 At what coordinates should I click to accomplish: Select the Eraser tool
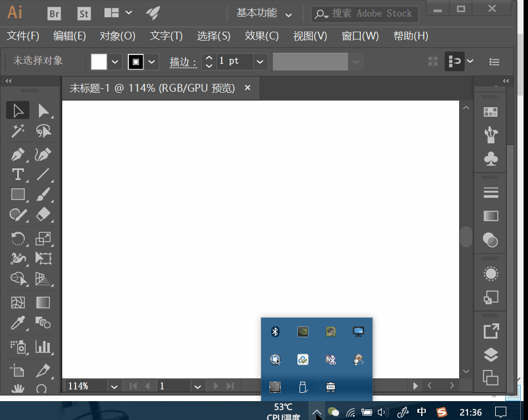click(43, 214)
